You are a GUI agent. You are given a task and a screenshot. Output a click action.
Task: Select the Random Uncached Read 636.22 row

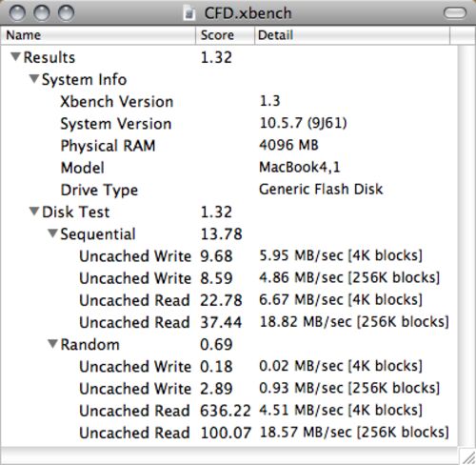coord(229,411)
